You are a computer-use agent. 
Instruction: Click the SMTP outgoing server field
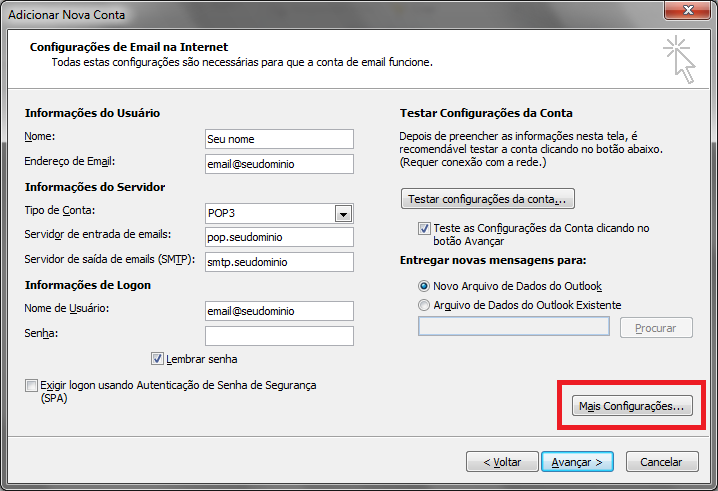[x=278, y=262]
